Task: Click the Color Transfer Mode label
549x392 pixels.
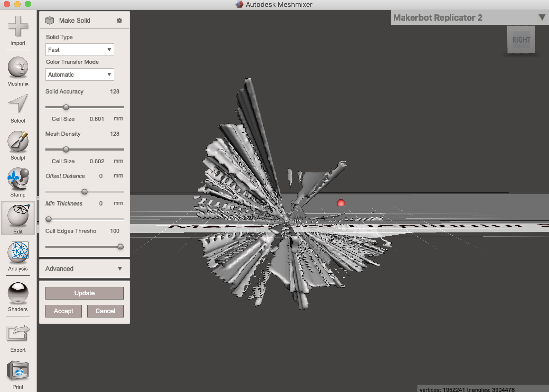Action: pos(72,62)
